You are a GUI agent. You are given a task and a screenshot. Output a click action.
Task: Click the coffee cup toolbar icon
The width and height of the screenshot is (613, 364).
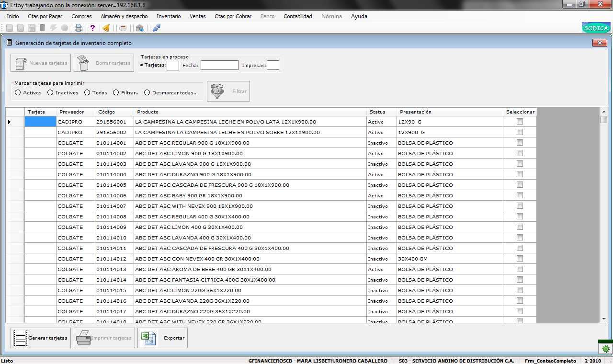pos(123,28)
